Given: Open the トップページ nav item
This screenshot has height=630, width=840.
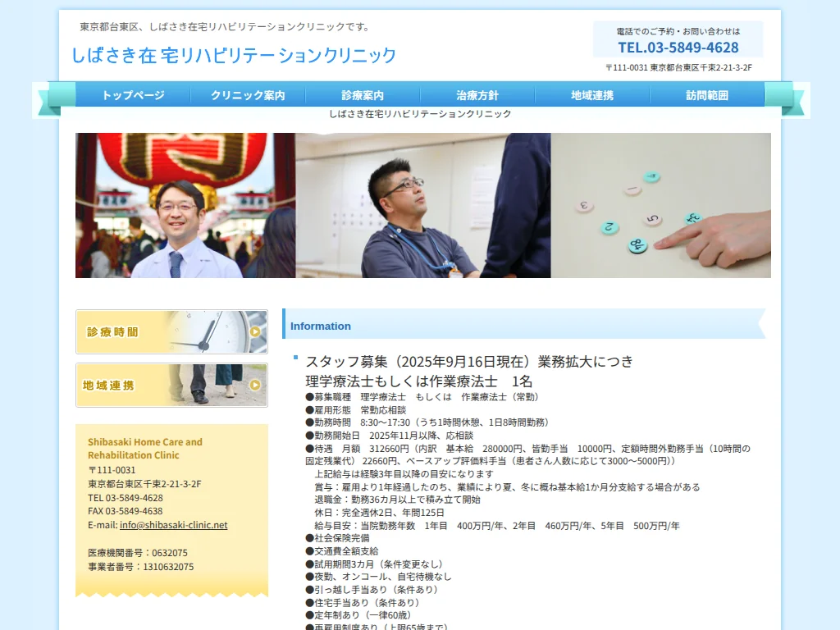Looking at the screenshot, I should click(133, 95).
